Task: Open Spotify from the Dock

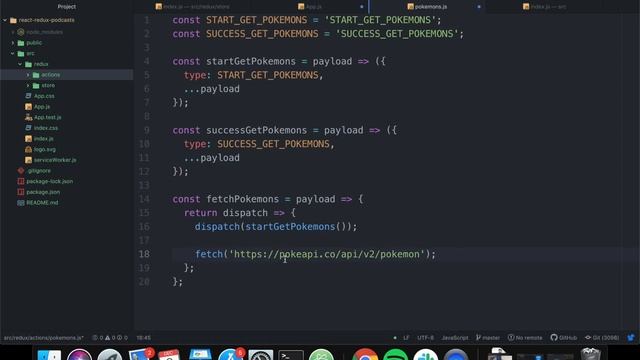Action: (395, 354)
